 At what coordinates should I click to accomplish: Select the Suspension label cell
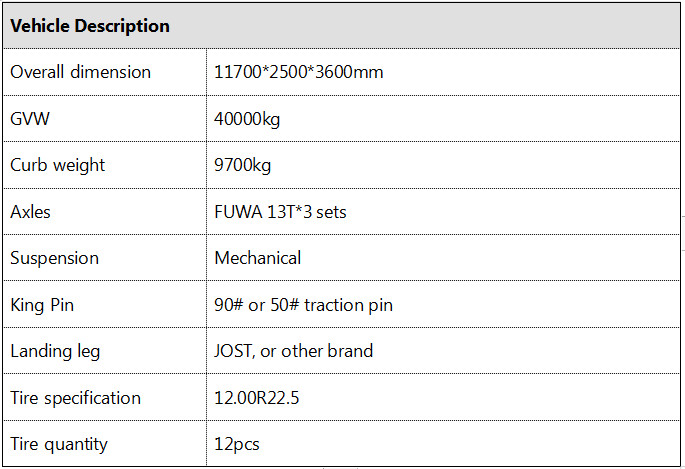tap(54, 258)
